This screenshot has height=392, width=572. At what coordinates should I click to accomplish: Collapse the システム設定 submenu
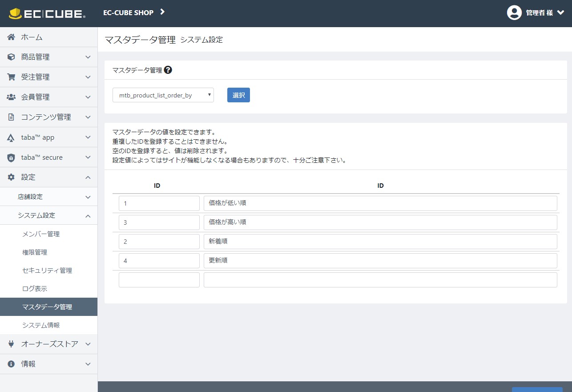click(x=88, y=216)
